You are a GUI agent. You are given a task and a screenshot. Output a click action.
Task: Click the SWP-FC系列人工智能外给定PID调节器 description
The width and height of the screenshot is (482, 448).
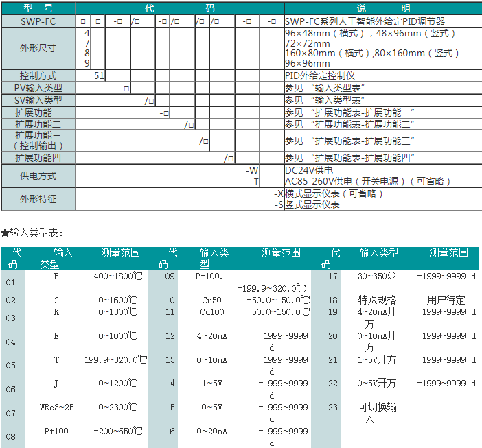pos(365,21)
